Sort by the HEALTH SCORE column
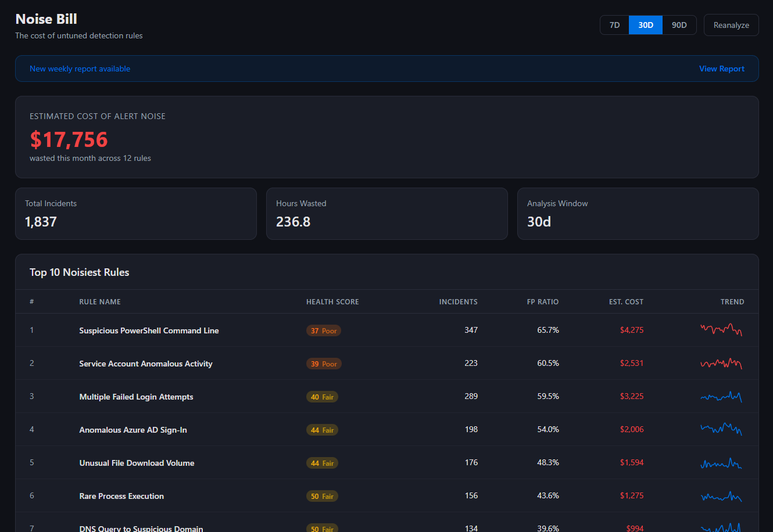773x532 pixels. pos(332,301)
